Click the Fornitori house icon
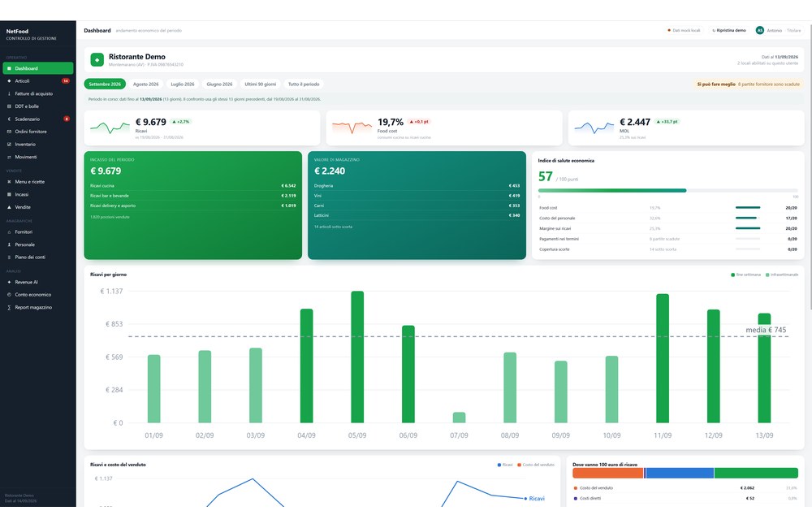The height and width of the screenshot is (528, 812). coord(9,232)
